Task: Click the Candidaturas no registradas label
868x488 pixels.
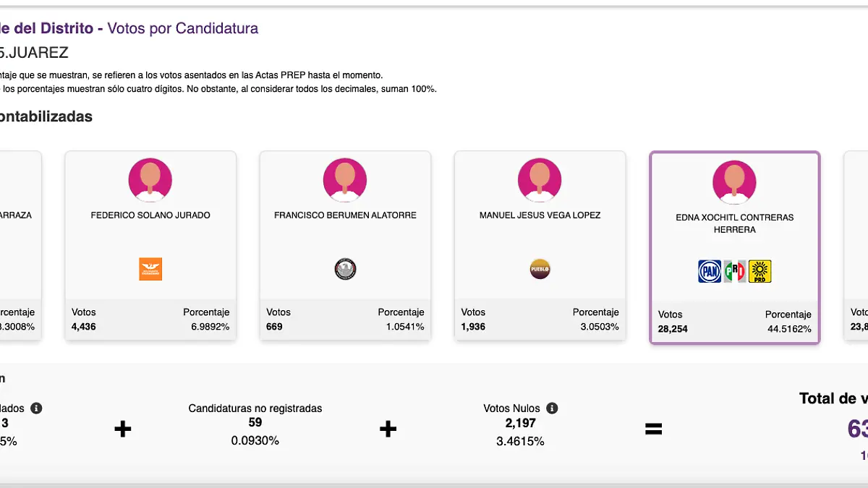Action: tap(255, 408)
